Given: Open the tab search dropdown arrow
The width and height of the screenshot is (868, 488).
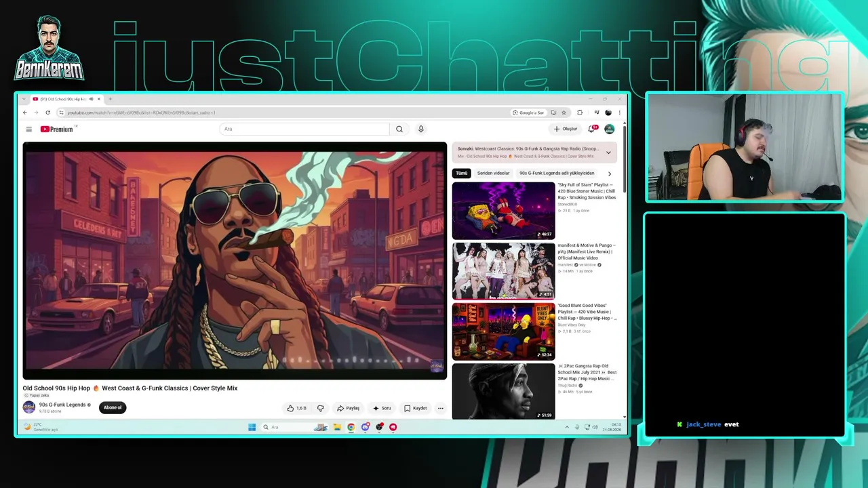Looking at the screenshot, I should click(24, 99).
